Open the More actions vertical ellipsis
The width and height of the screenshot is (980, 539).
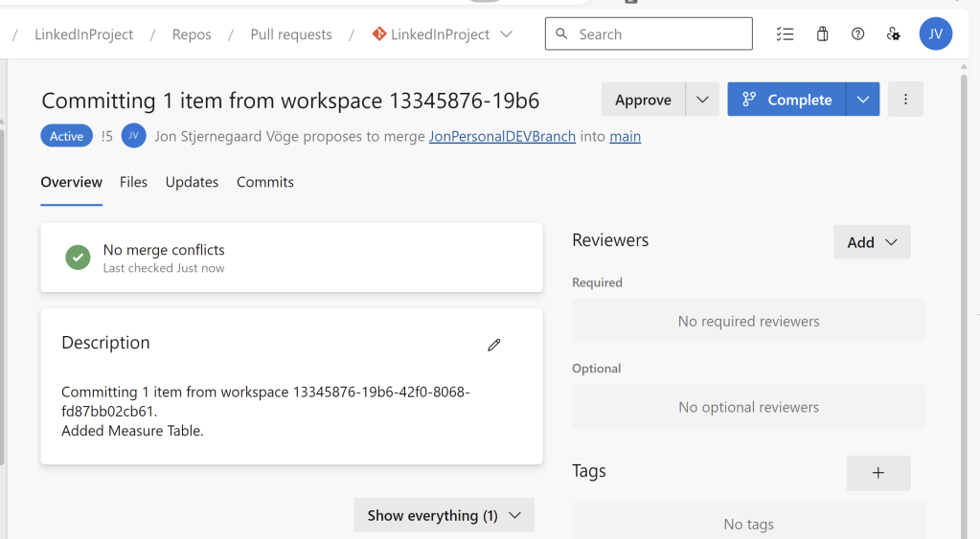tap(905, 100)
